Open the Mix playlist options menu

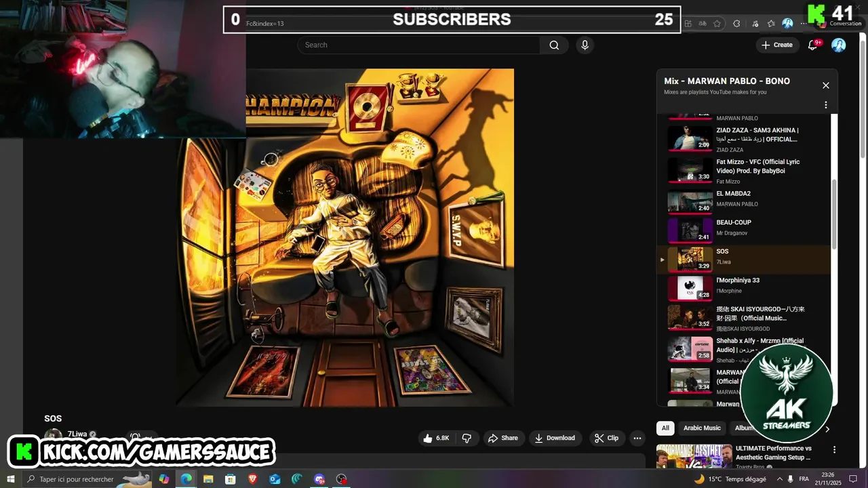[x=825, y=105]
